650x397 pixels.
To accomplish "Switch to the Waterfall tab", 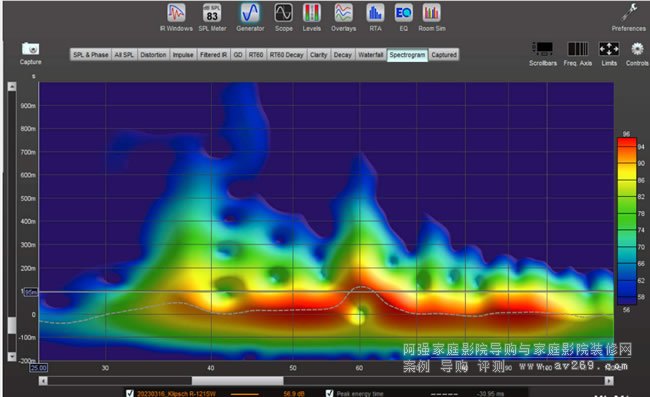I will point(371,55).
